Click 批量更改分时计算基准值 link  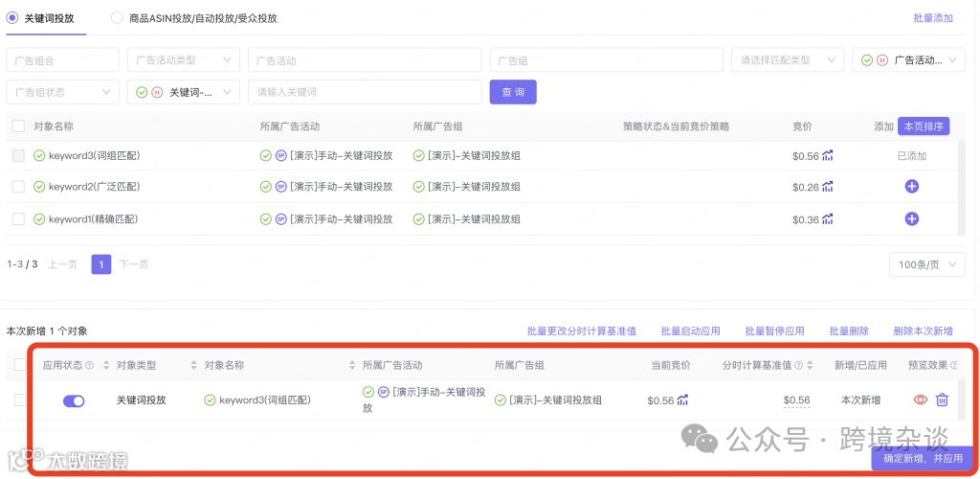[x=582, y=331]
